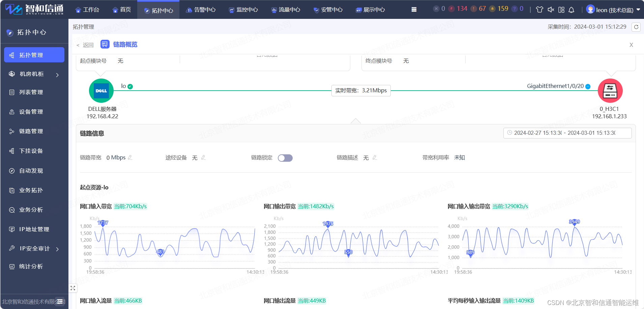This screenshot has width=644, height=309.
Task: Open the theme skin shirt icon
Action: pyautogui.click(x=539, y=10)
